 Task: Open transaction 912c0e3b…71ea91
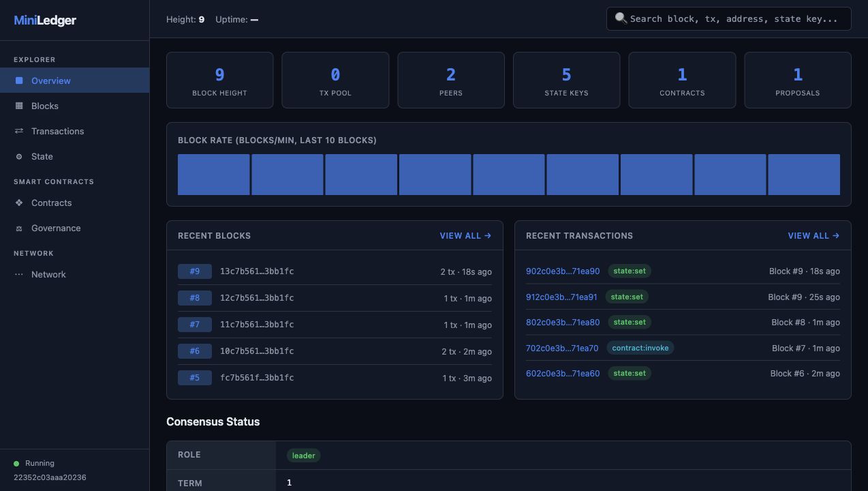[561, 297]
